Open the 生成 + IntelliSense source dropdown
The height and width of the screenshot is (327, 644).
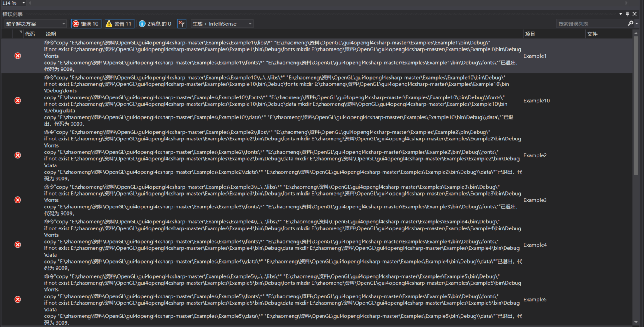[222, 24]
